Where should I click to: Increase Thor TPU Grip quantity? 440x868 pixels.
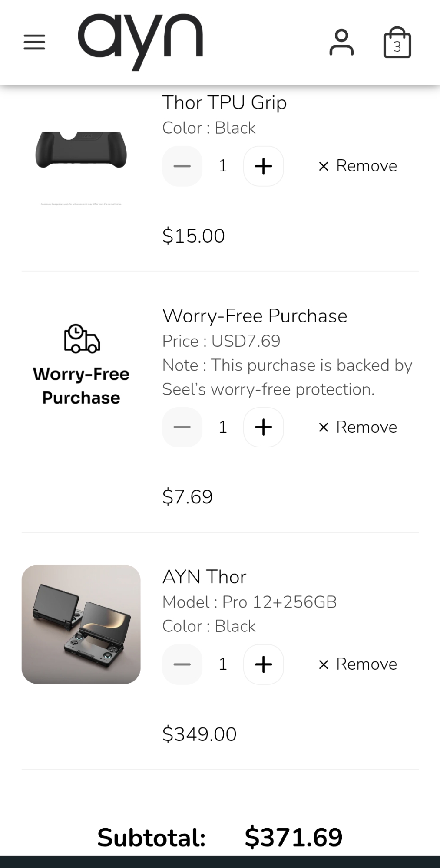pos(263,166)
